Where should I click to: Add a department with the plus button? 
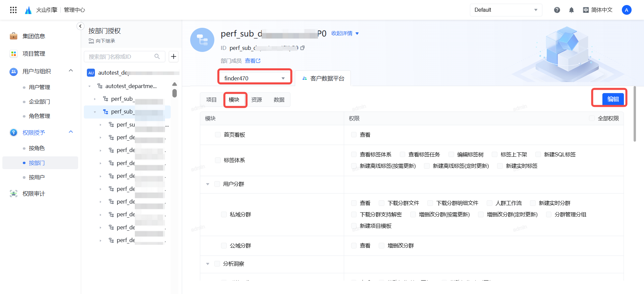(173, 56)
